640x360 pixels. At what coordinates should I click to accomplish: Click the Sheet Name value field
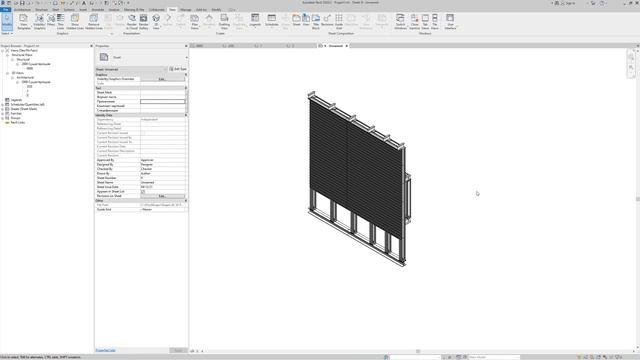pos(162,182)
